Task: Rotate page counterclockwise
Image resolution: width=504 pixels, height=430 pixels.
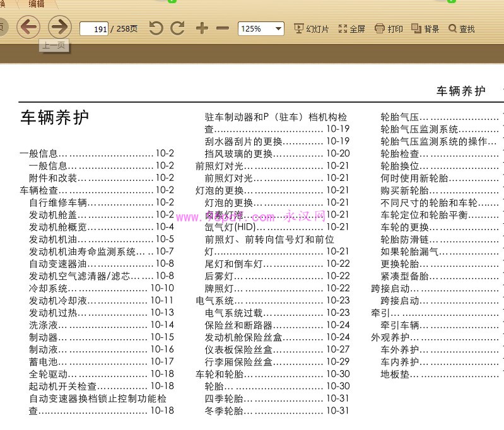Action: (156, 28)
